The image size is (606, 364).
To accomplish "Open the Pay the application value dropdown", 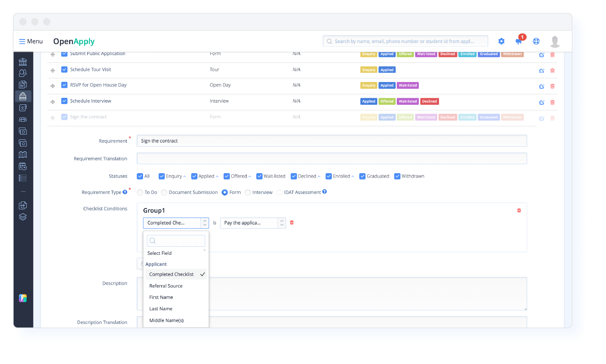I will 253,223.
